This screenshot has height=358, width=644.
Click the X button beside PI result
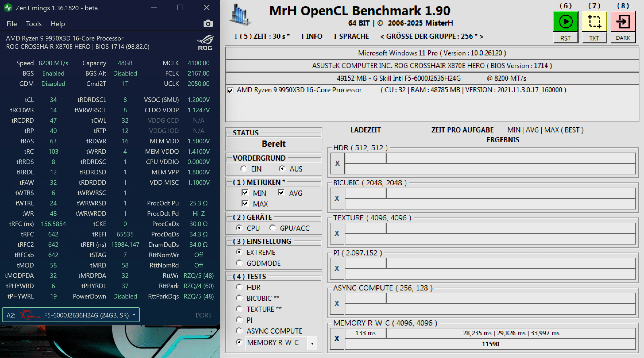(337, 268)
